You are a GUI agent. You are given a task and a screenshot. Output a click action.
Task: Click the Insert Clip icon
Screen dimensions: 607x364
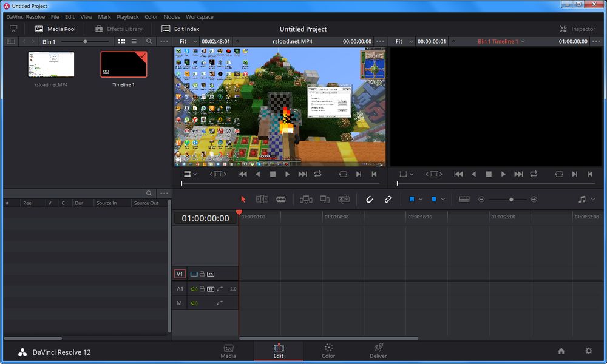[x=307, y=199]
